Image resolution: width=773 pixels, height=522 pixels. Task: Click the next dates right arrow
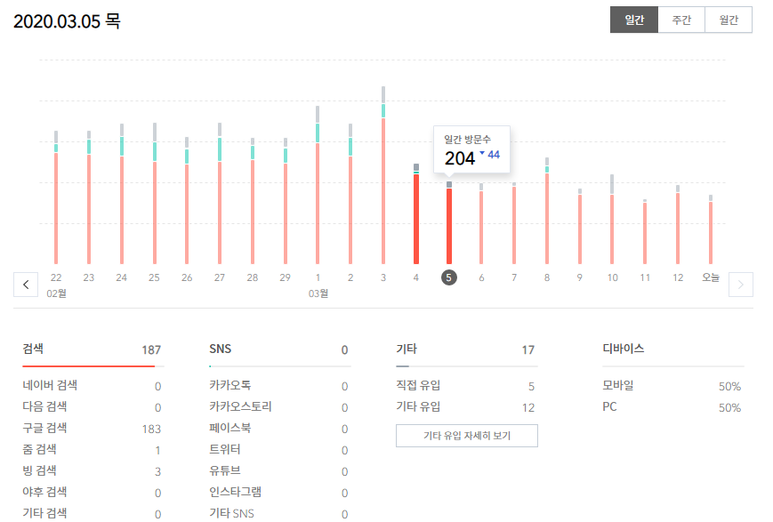point(740,284)
